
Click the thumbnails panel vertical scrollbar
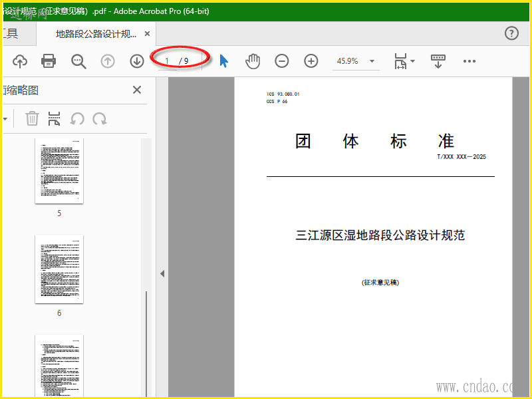[146, 343]
